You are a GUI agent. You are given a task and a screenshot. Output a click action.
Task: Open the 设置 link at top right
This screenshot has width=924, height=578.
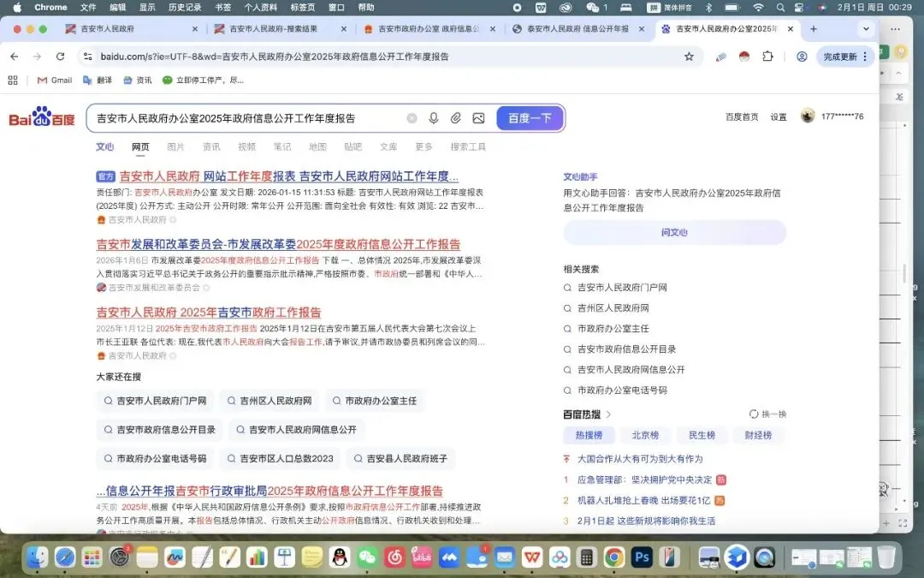pyautogui.click(x=779, y=116)
